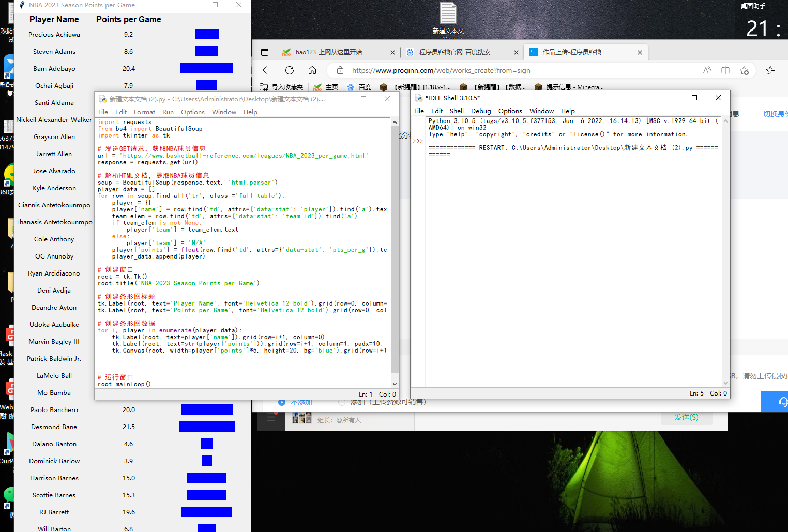Start Read Aloud from address bar
Screen dimensions: 788x532
pyautogui.click(x=707, y=70)
